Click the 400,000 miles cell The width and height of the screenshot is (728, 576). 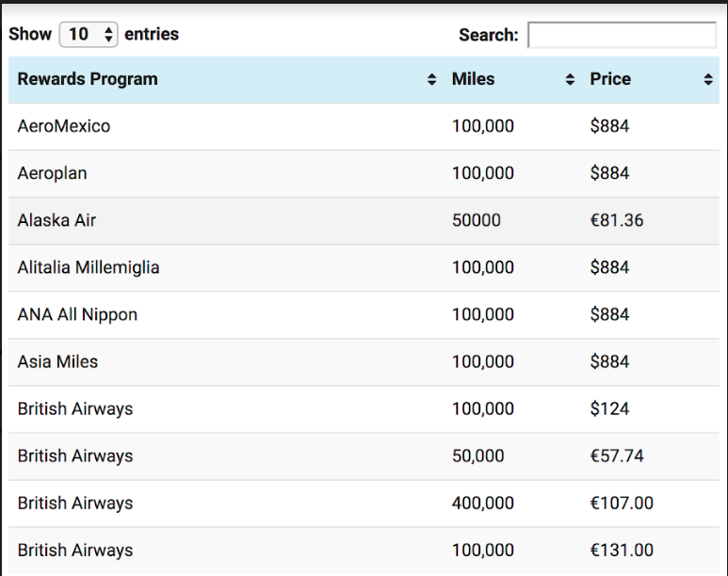click(483, 504)
